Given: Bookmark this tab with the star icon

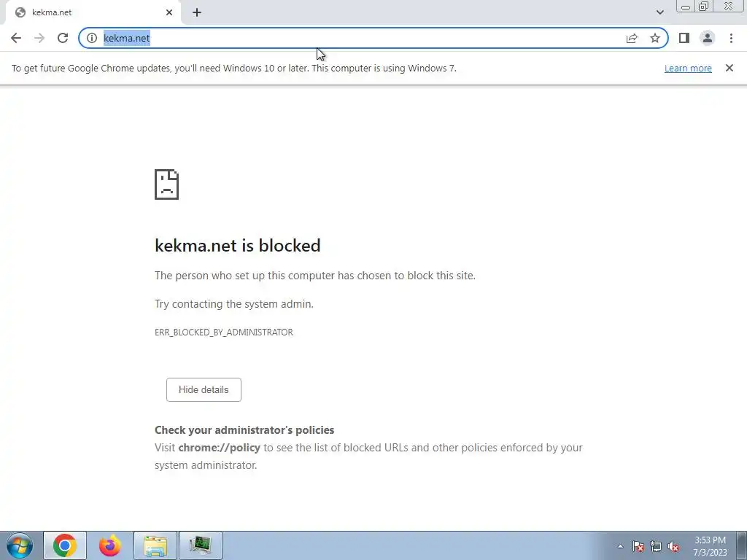Looking at the screenshot, I should pyautogui.click(x=655, y=38).
